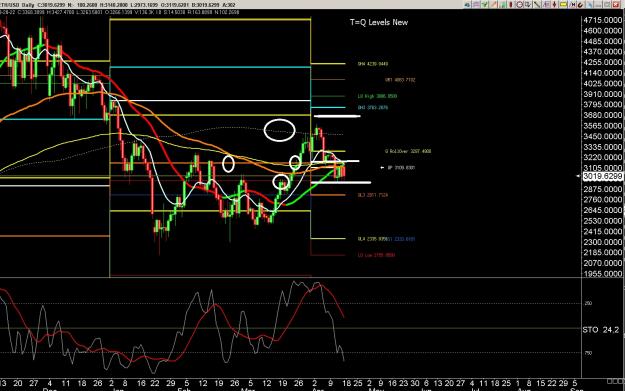Image resolution: width=625 pixels, height=391 pixels.
Task: Select the orange pencil line tool
Action: pos(493,5)
